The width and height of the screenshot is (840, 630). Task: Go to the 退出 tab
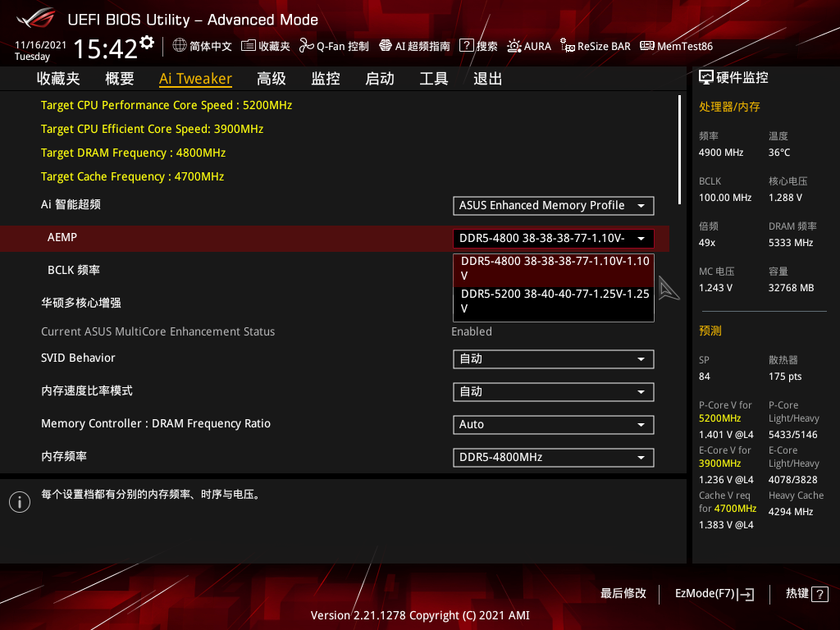(487, 79)
